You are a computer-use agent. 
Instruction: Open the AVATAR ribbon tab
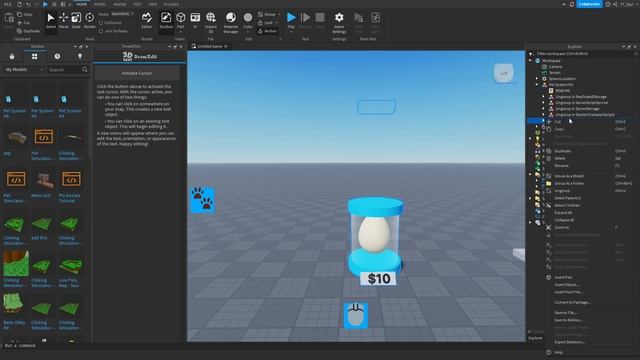(120, 4)
